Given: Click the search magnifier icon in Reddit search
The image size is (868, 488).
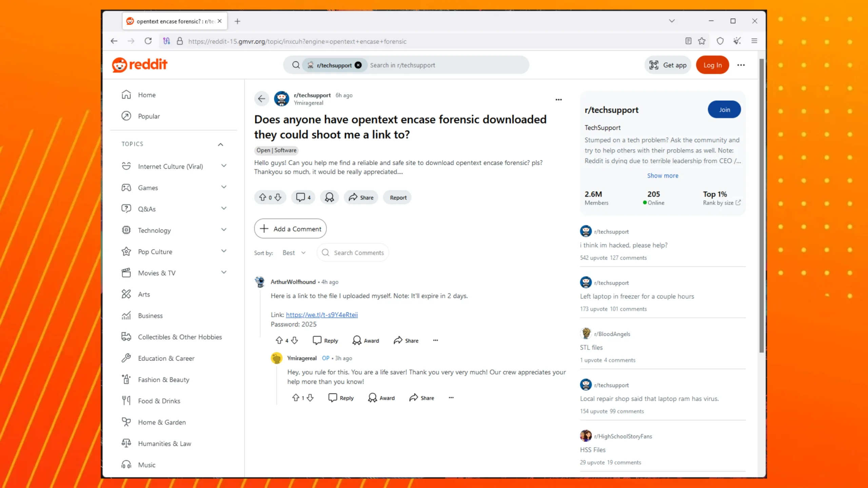Looking at the screenshot, I should point(296,65).
